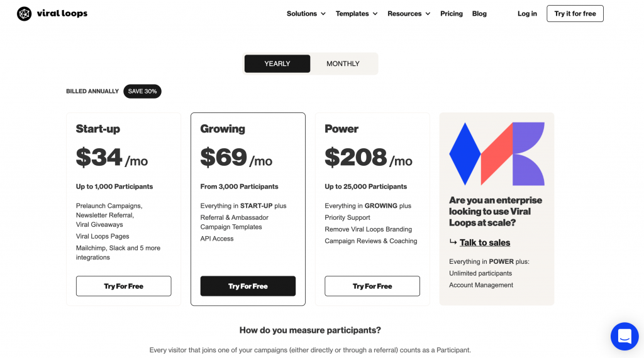Viewport: 644px width, 358px height.
Task: Click Try For Free under Power plan
Action: (x=372, y=286)
